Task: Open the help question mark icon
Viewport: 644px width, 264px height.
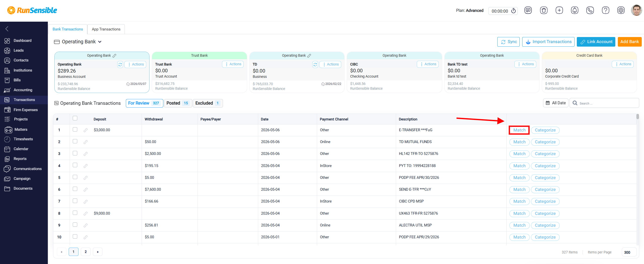Action: [605, 10]
